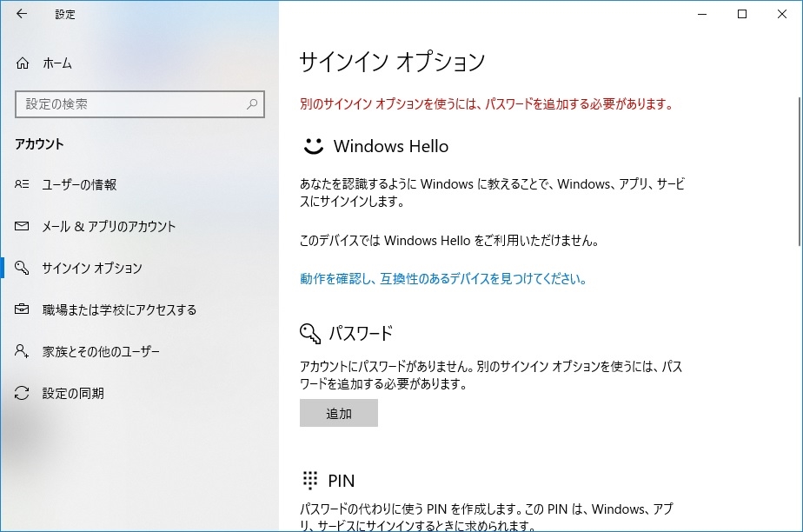Open 職場または学校にアクセスする
Image resolution: width=803 pixels, height=532 pixels.
tap(139, 309)
